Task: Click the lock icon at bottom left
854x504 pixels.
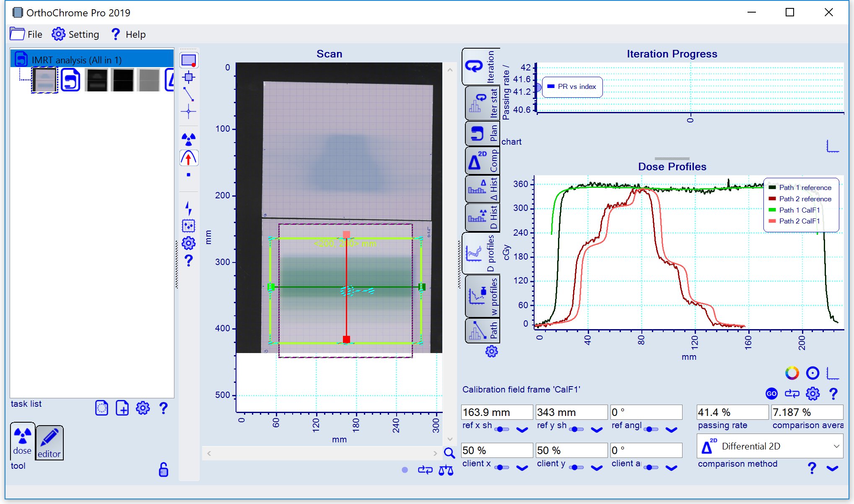Action: point(164,470)
